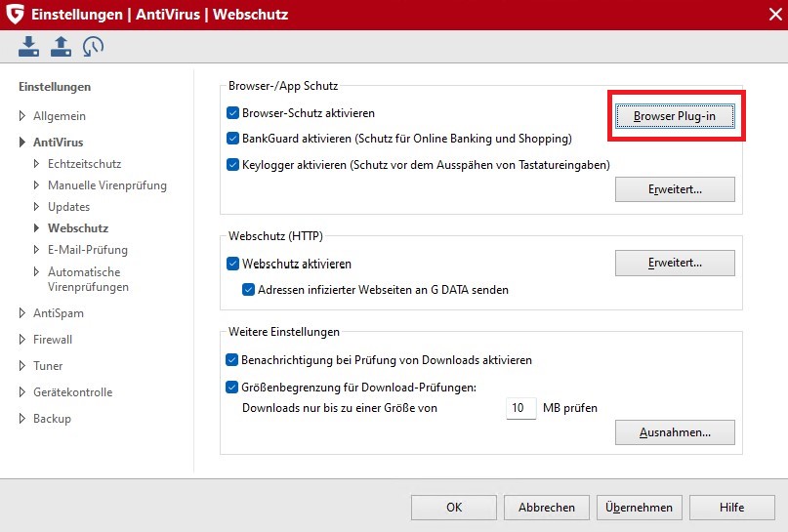Collapse the AntiVirus tree node
The width and height of the screenshot is (788, 532).
coord(22,143)
